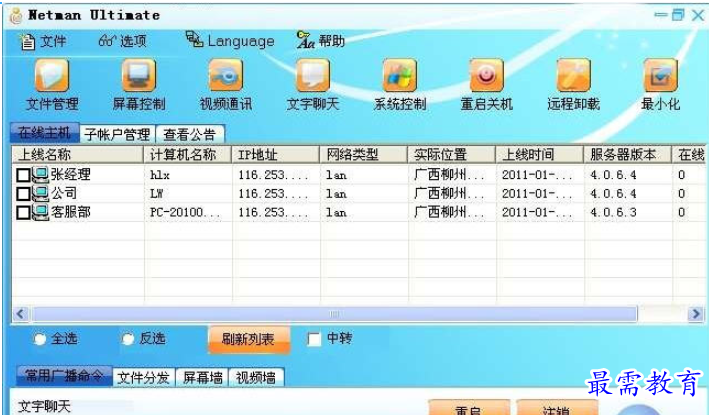Click the 注销 button

557,408
